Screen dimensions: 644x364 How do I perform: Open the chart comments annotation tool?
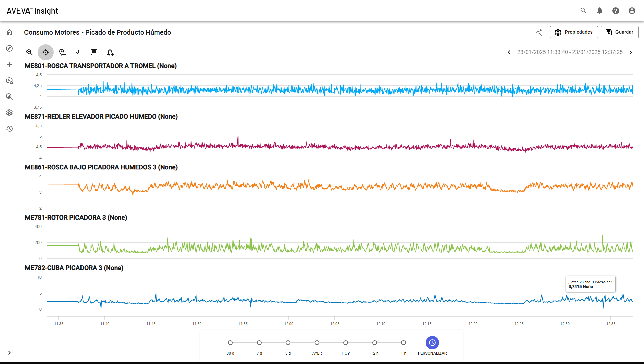[x=94, y=52]
